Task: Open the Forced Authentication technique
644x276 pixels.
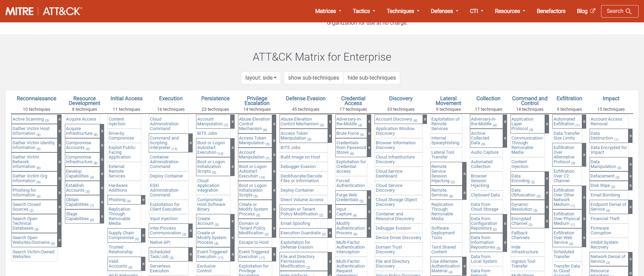Action: [351, 183]
